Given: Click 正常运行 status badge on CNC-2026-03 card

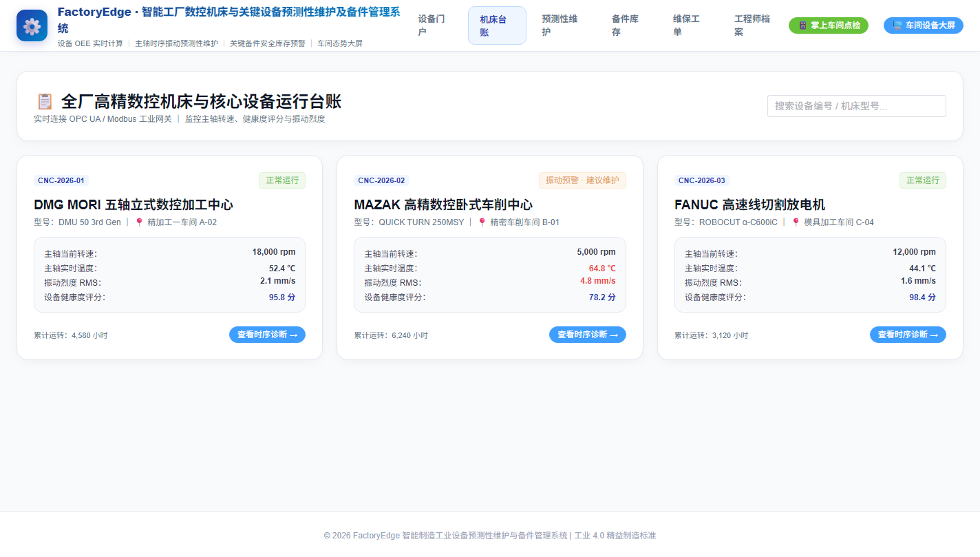Looking at the screenshot, I should 923,180.
